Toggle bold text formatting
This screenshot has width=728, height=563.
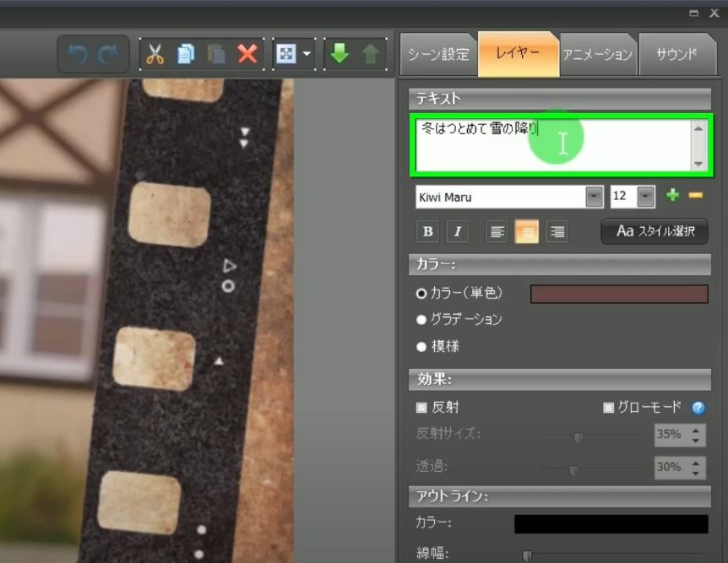click(x=428, y=232)
